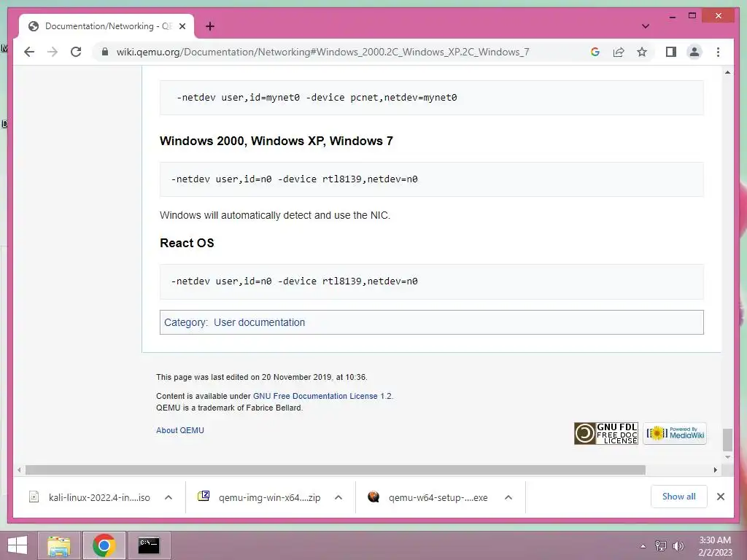This screenshot has width=747, height=560.
Task: Share this page using the share icon
Action: 619,52
